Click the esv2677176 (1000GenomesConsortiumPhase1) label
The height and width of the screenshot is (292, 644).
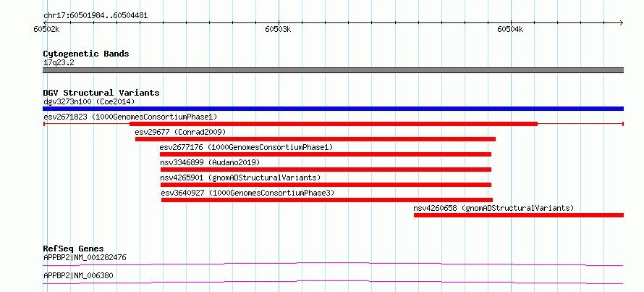(x=247, y=147)
